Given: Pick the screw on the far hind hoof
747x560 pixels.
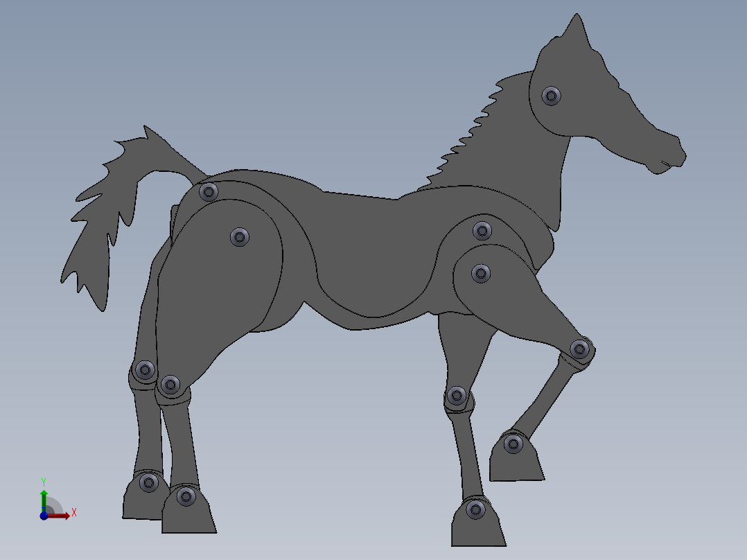Looking at the screenshot, I should coord(148,483).
